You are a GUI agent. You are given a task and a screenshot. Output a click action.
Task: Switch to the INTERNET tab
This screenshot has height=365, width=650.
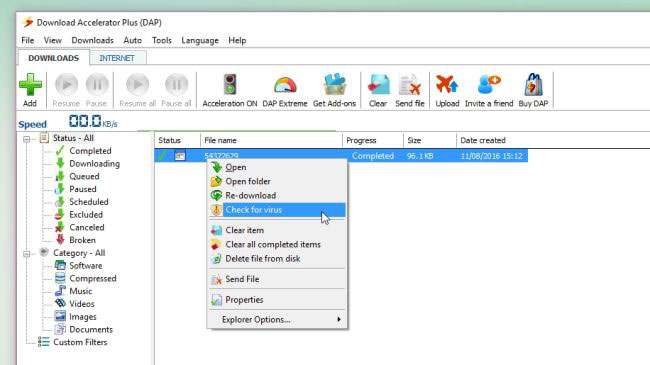pyautogui.click(x=117, y=58)
